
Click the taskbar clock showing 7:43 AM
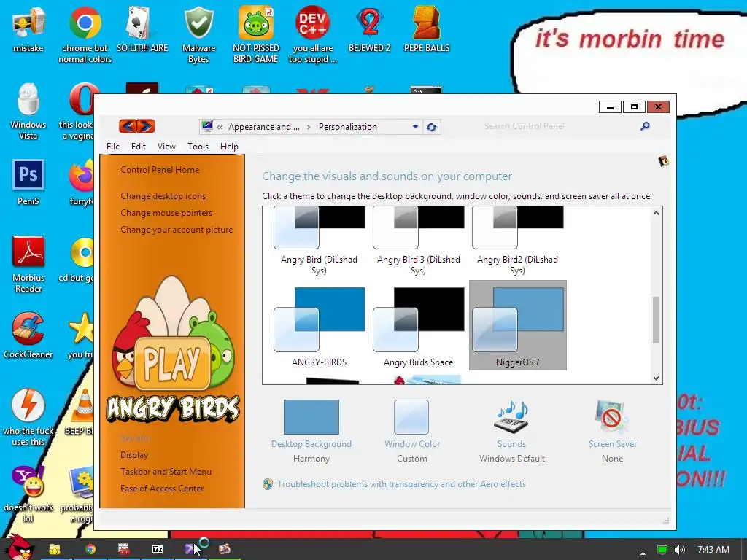point(713,550)
